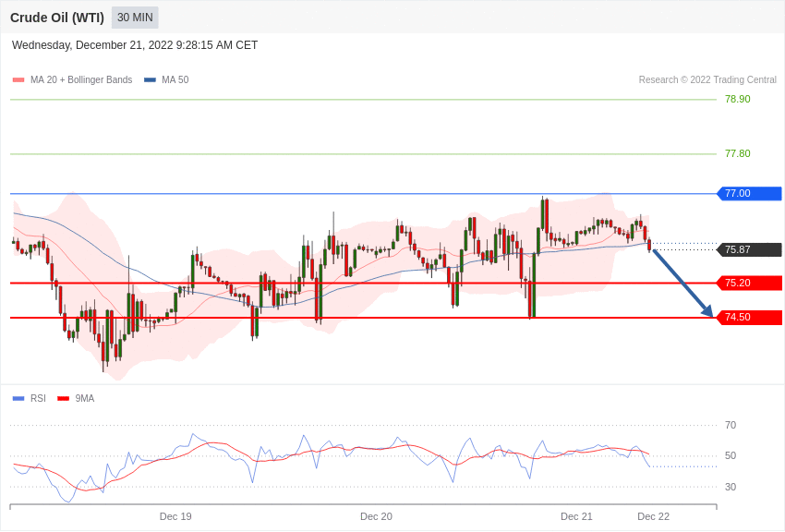Screen dimensions: 785x532
Task: Click the RSI legend label
Action: point(38,398)
